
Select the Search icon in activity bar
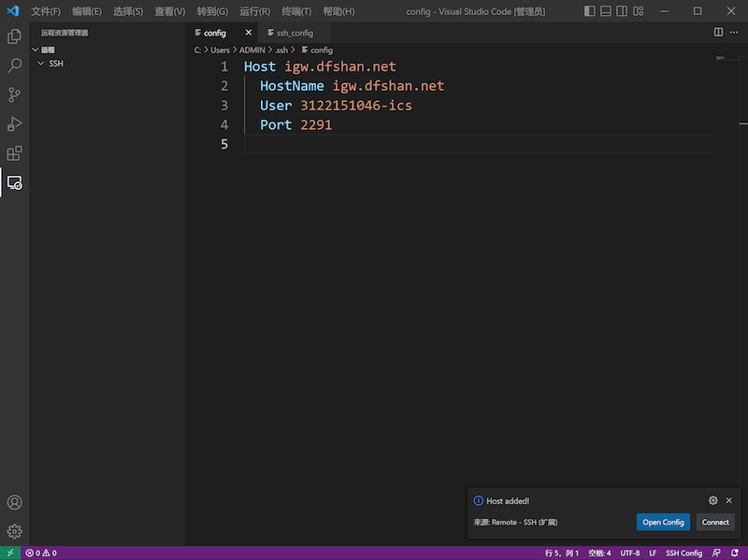tap(13, 65)
